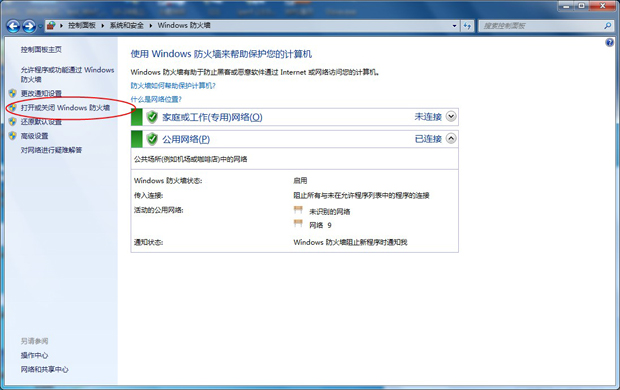Open 什么是网络位置? help link
This screenshot has width=620, height=390.
click(x=156, y=99)
